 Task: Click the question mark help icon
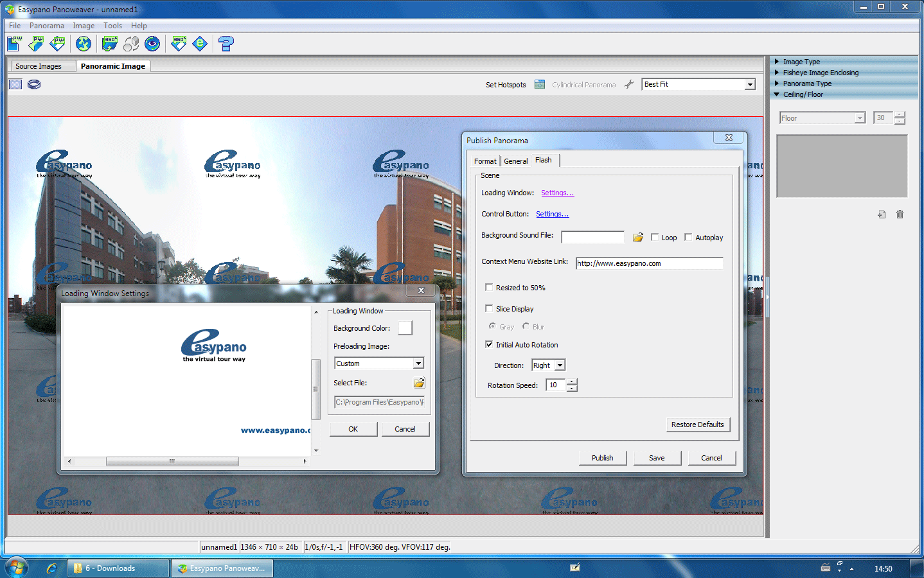coord(226,44)
